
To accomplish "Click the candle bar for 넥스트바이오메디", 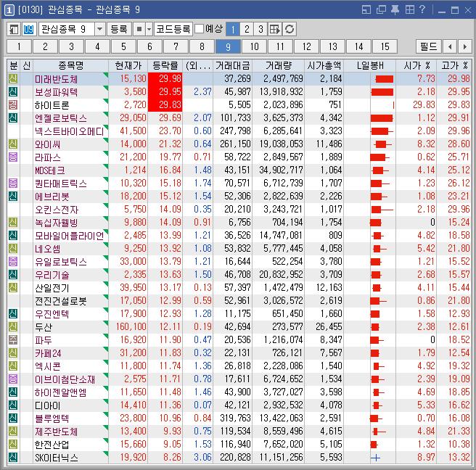I will click(382, 131).
